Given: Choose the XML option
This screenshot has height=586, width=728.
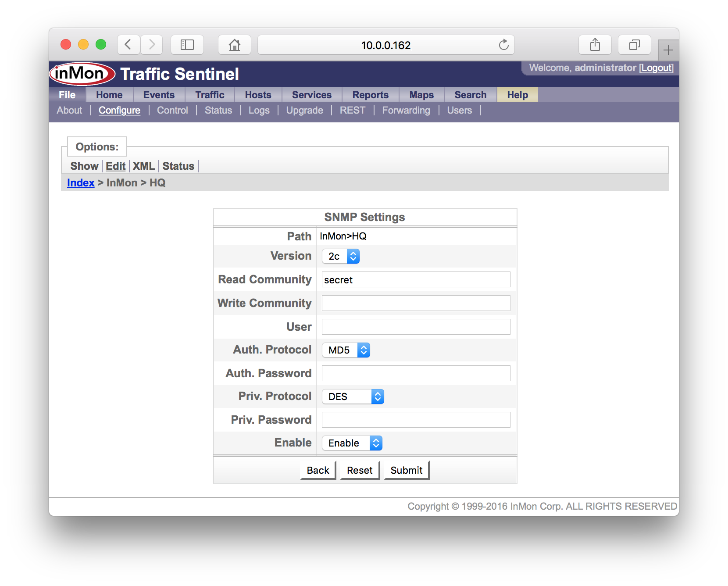Looking at the screenshot, I should click(x=144, y=166).
